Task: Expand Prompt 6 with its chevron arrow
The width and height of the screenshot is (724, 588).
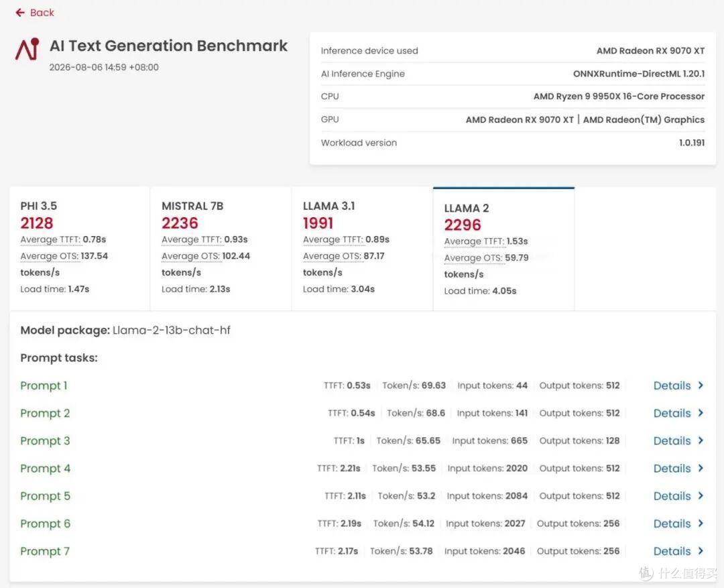Action: (x=701, y=524)
